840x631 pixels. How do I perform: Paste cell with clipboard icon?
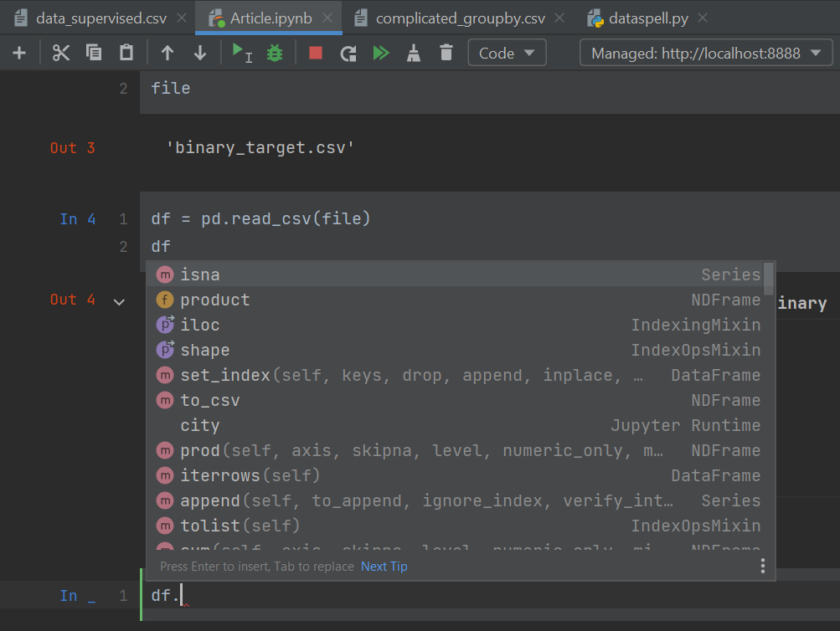126,54
